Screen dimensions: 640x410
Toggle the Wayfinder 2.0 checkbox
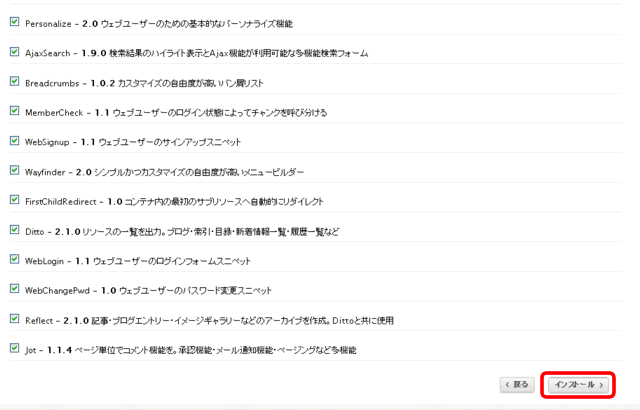coord(14,170)
